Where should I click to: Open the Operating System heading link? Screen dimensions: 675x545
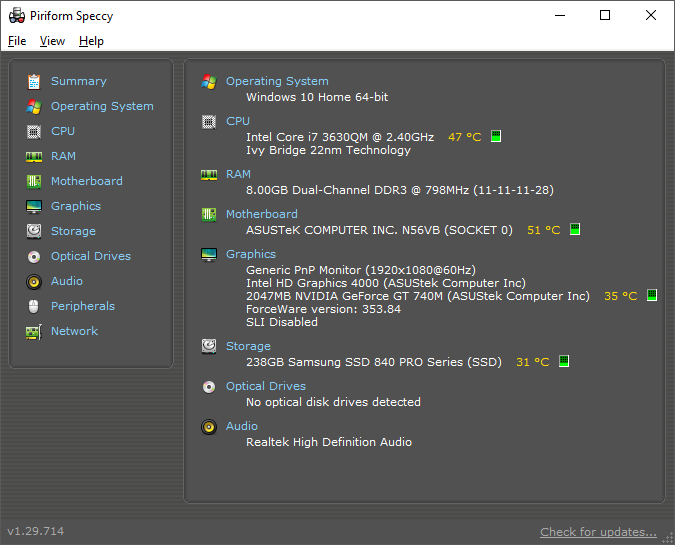click(277, 81)
